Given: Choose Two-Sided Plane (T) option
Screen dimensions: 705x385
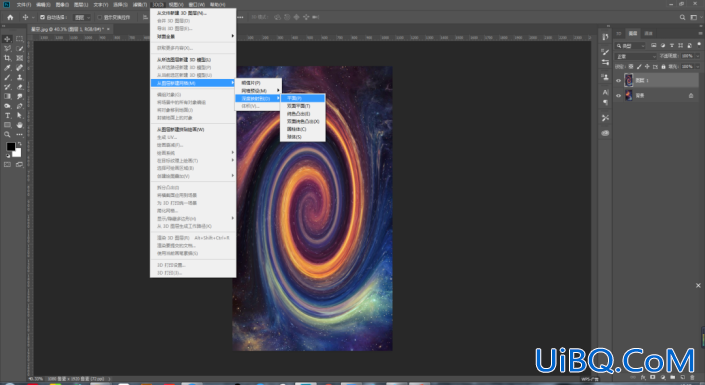Looking at the screenshot, I should coord(302,106).
